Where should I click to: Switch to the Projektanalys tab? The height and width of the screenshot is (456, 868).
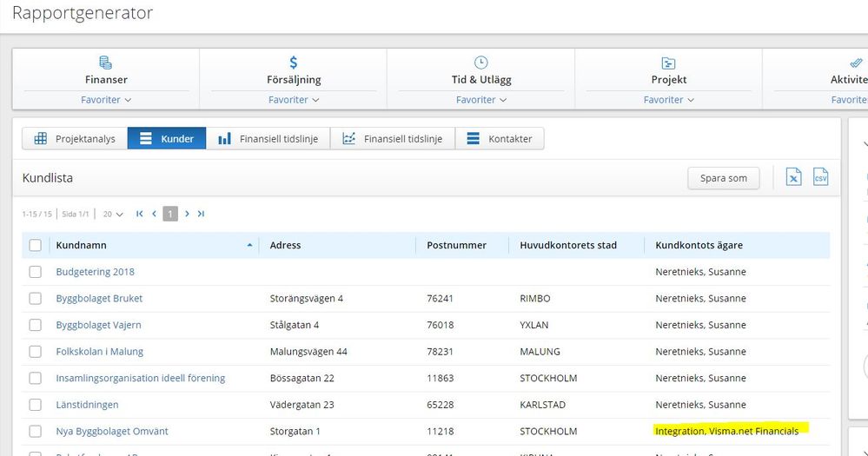75,139
